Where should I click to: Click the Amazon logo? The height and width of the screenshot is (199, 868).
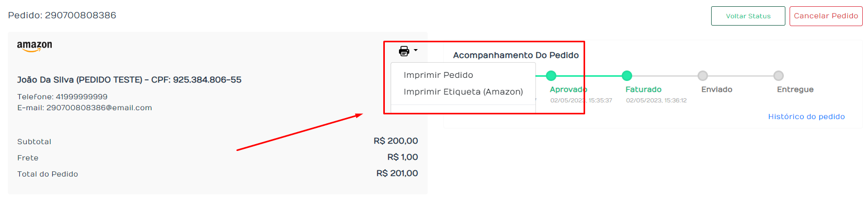[35, 46]
